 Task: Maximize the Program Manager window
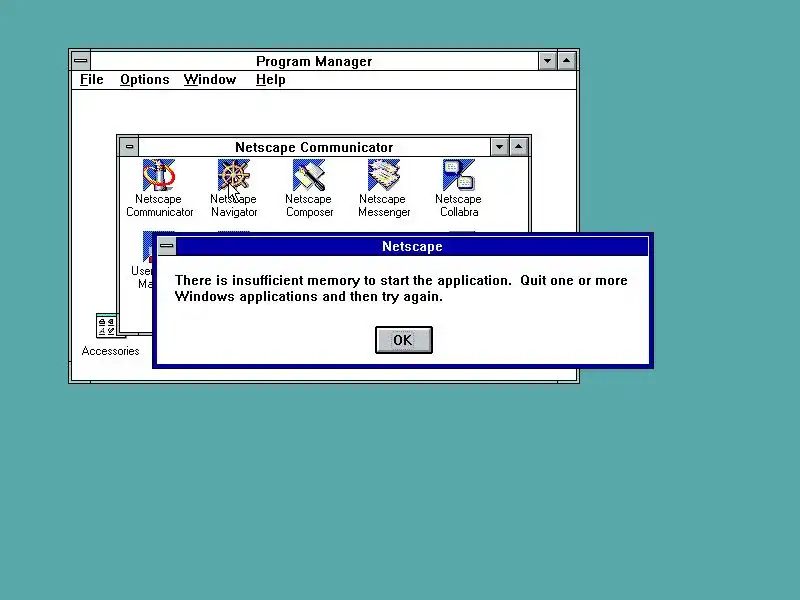(566, 61)
